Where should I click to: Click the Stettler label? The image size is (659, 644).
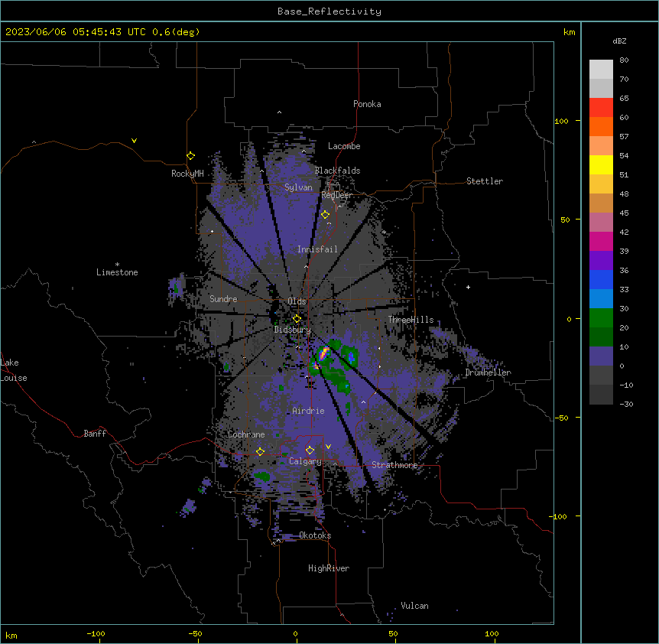point(485,181)
